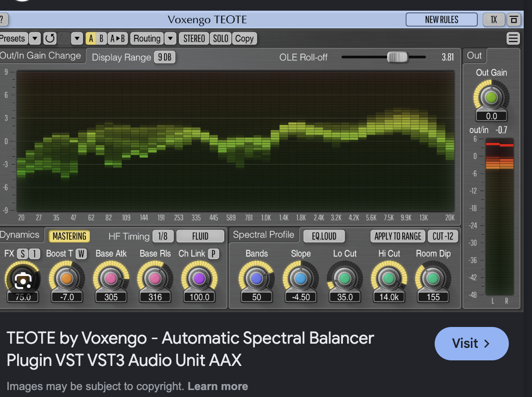Click the NEW RULES button
This screenshot has width=532, height=397.
click(x=442, y=19)
